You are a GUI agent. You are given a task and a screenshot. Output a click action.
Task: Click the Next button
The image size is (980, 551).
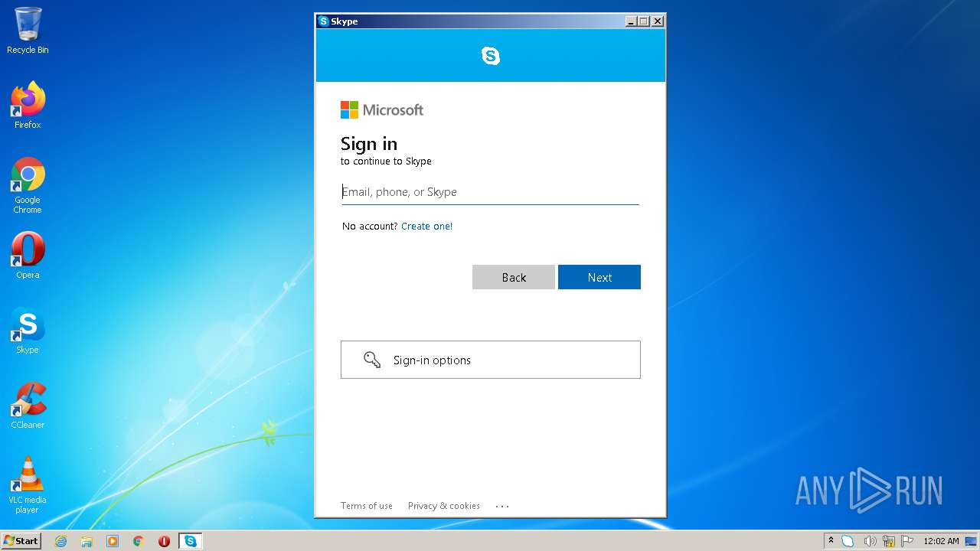599,277
